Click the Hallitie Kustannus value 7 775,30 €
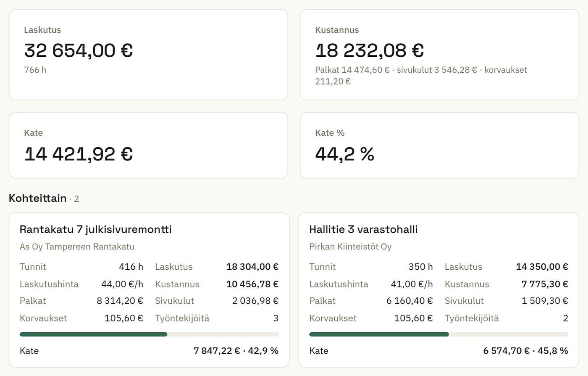Image resolution: width=588 pixels, height=376 pixels. (545, 284)
